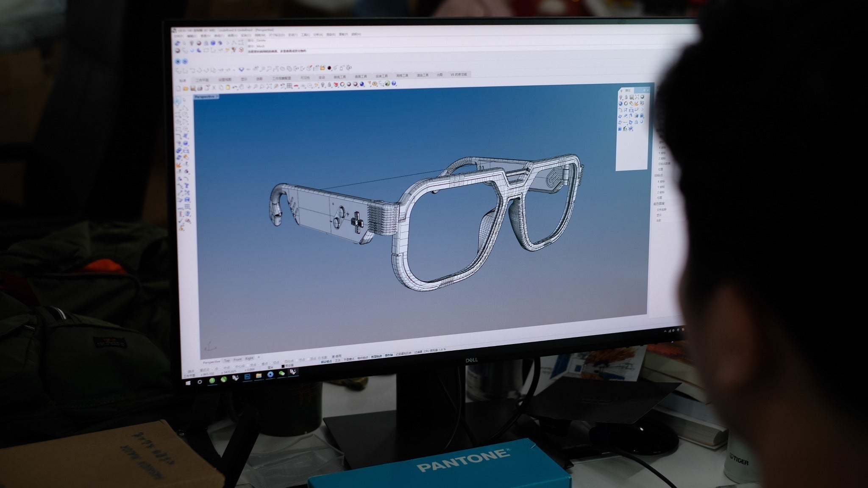Open the Perspective viewport title dropdown arrow
The image size is (868, 488).
(x=218, y=97)
